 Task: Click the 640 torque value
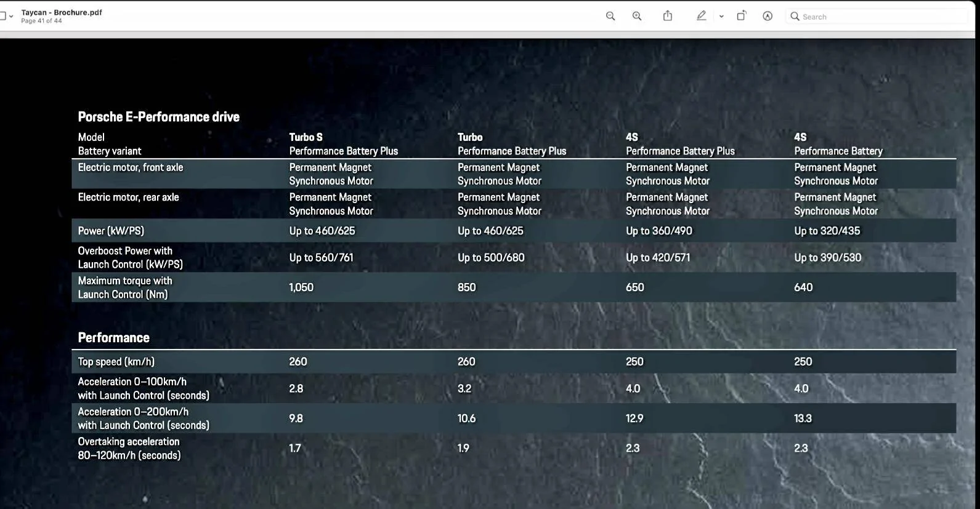(803, 287)
